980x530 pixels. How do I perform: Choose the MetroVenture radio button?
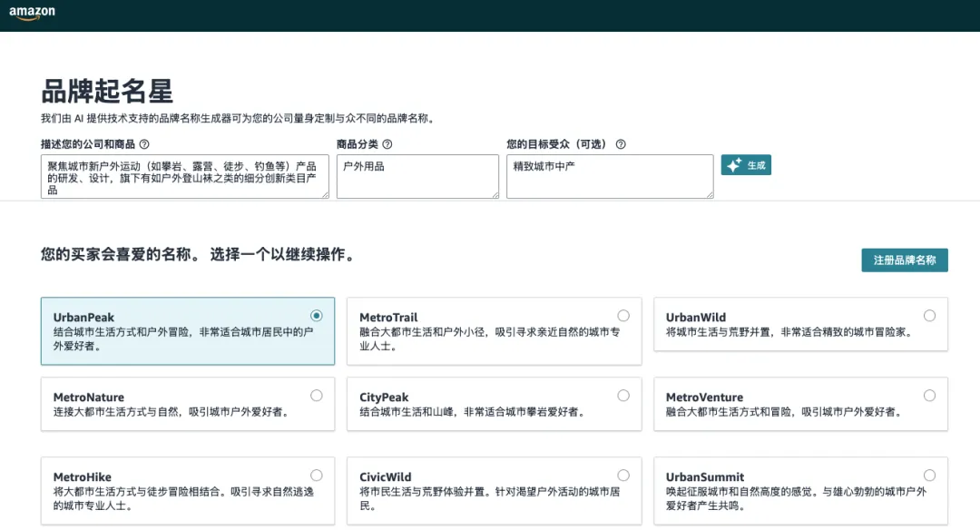[x=929, y=395]
